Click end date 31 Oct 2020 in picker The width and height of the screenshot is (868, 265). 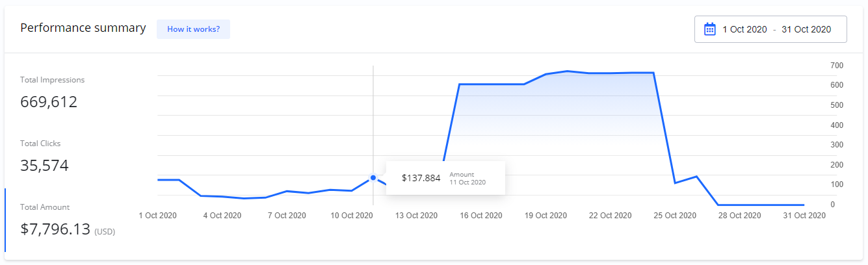point(806,29)
